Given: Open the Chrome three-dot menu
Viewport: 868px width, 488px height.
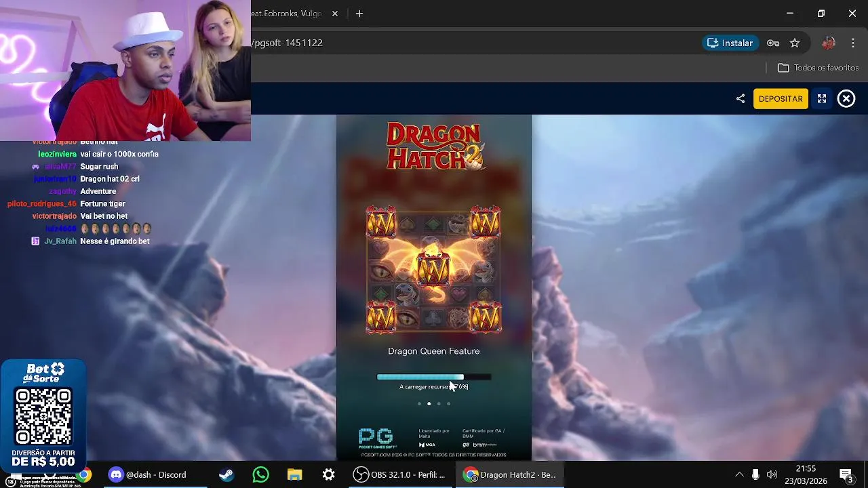Looking at the screenshot, I should pos(853,43).
